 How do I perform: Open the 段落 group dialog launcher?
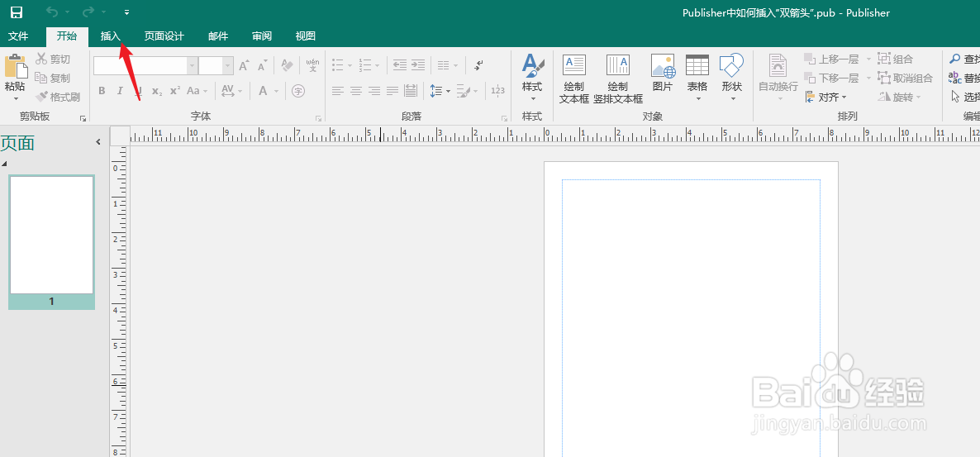[504, 117]
